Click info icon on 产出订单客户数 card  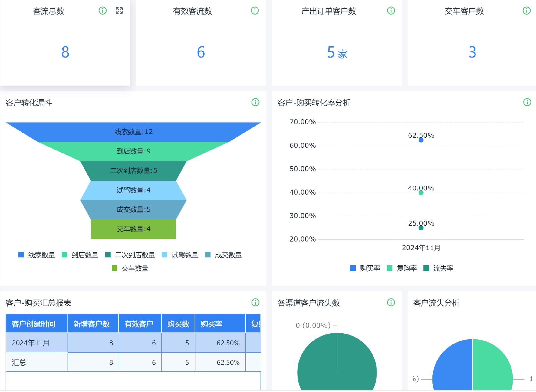391,11
